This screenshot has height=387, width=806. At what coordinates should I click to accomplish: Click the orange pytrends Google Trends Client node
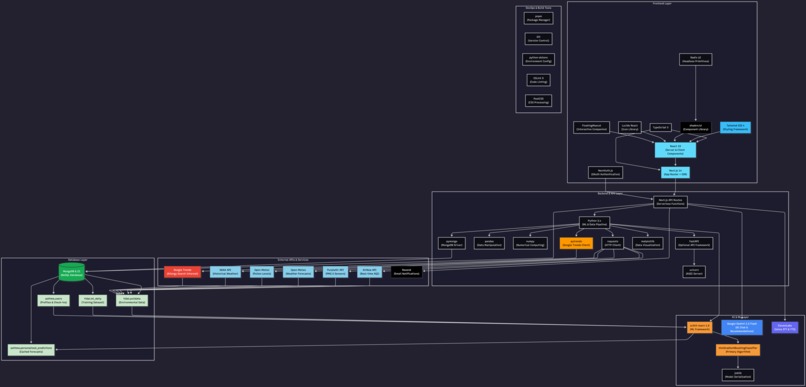(576, 244)
